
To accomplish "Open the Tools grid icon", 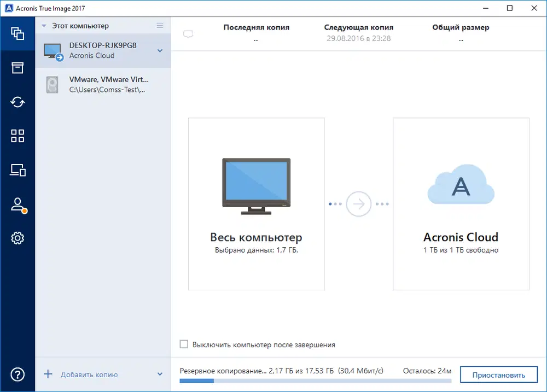I will (x=18, y=136).
